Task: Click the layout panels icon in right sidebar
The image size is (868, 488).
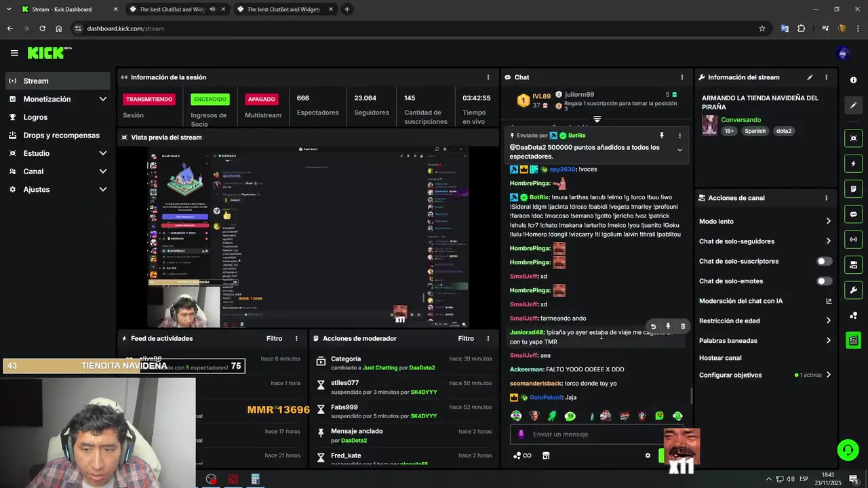Action: (853, 264)
